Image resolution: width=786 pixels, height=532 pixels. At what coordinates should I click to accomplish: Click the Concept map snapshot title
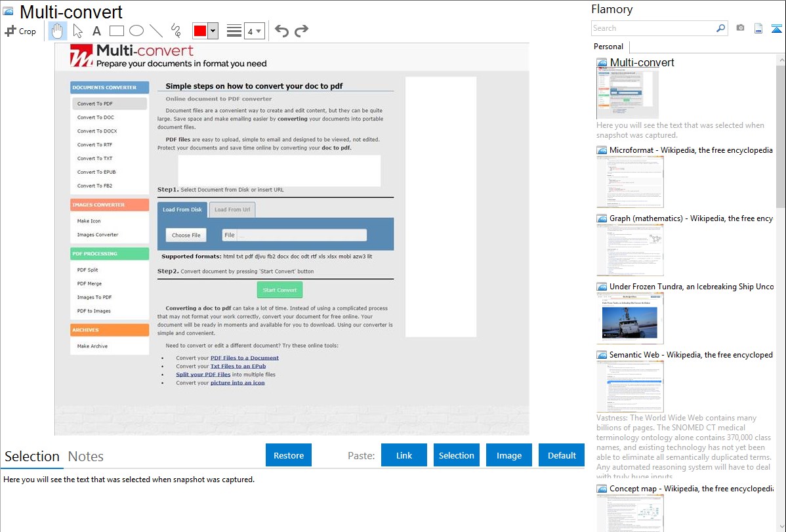click(x=692, y=489)
